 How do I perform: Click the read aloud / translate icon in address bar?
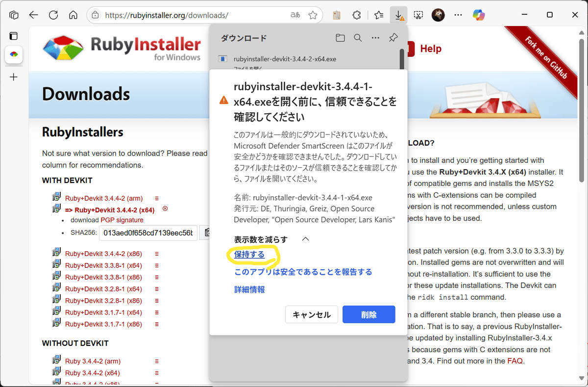pos(295,15)
